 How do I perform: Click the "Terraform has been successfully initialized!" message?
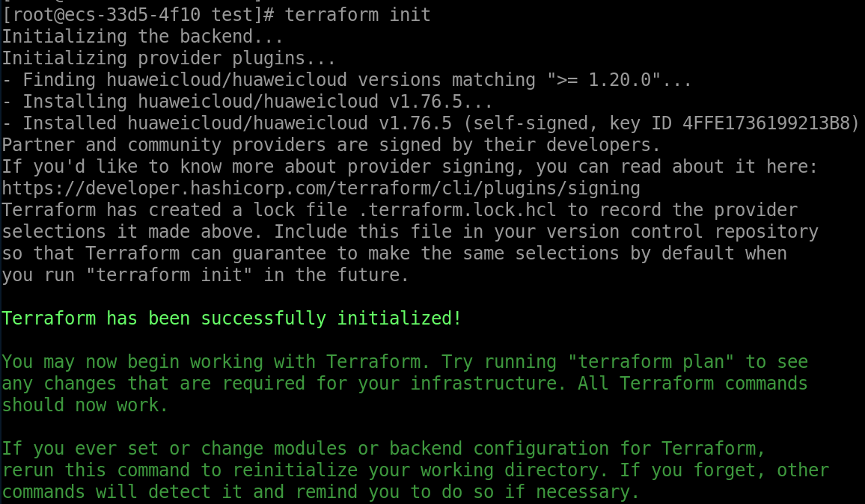point(232,319)
